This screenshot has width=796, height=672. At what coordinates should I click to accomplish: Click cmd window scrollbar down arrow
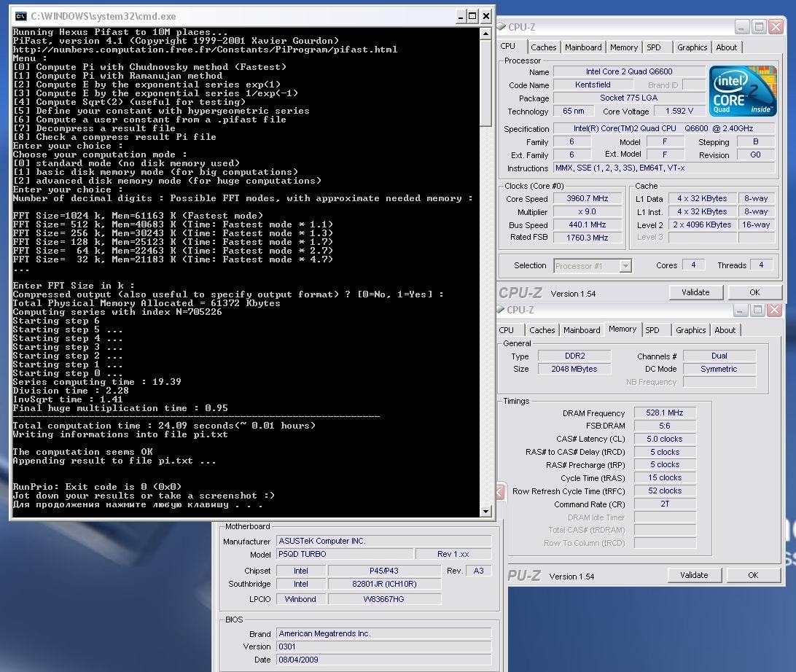(x=485, y=511)
